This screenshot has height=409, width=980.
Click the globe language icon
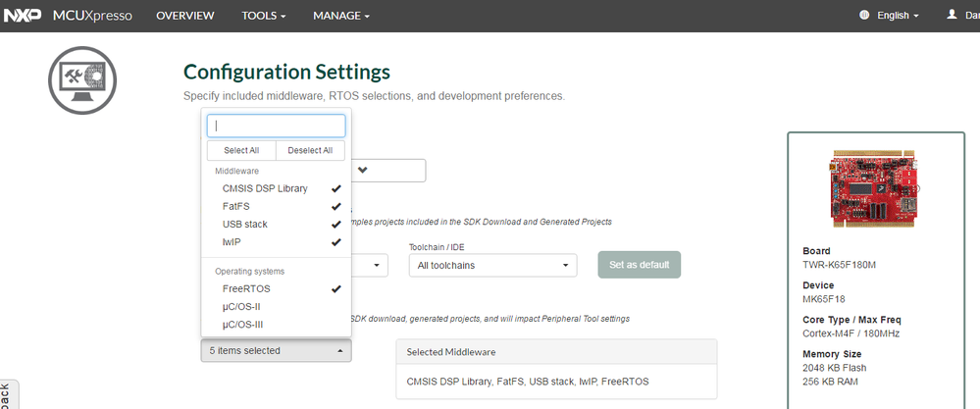pos(864,16)
